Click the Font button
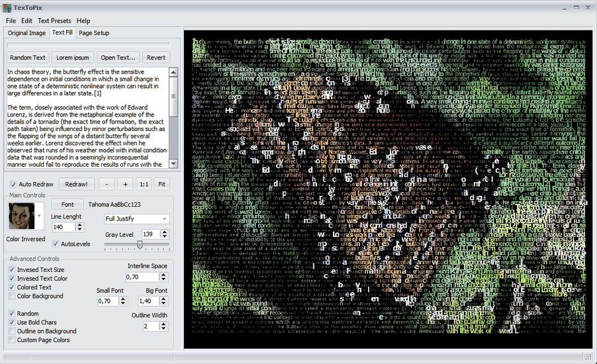 (68, 205)
